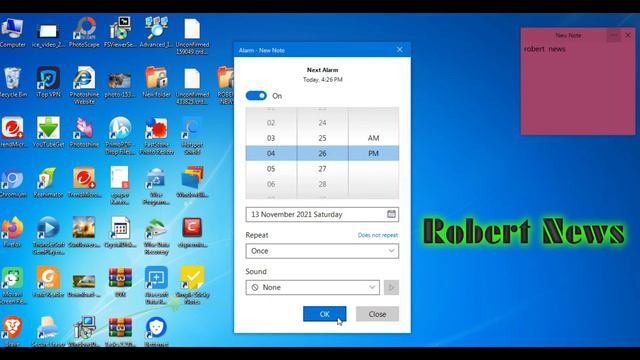The image size is (640, 360).
Task: Select the Unconfirmed 159049 file icon
Action: click(192, 36)
